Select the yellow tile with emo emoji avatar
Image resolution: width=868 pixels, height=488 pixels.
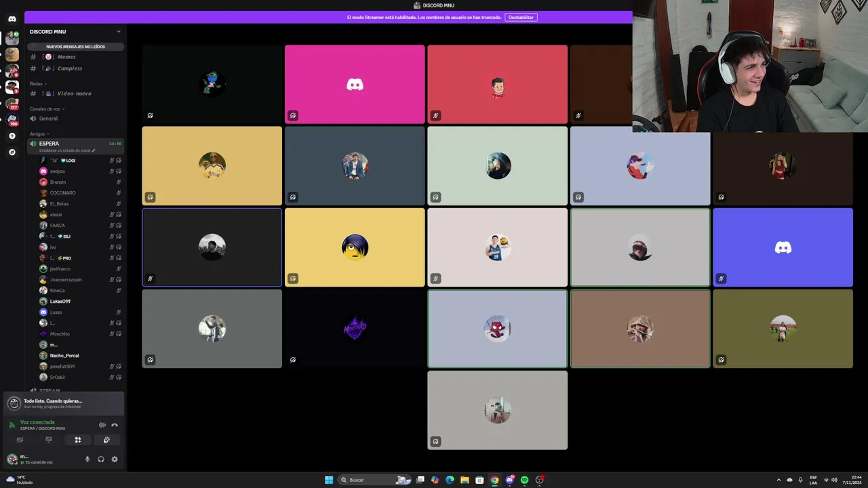point(355,247)
